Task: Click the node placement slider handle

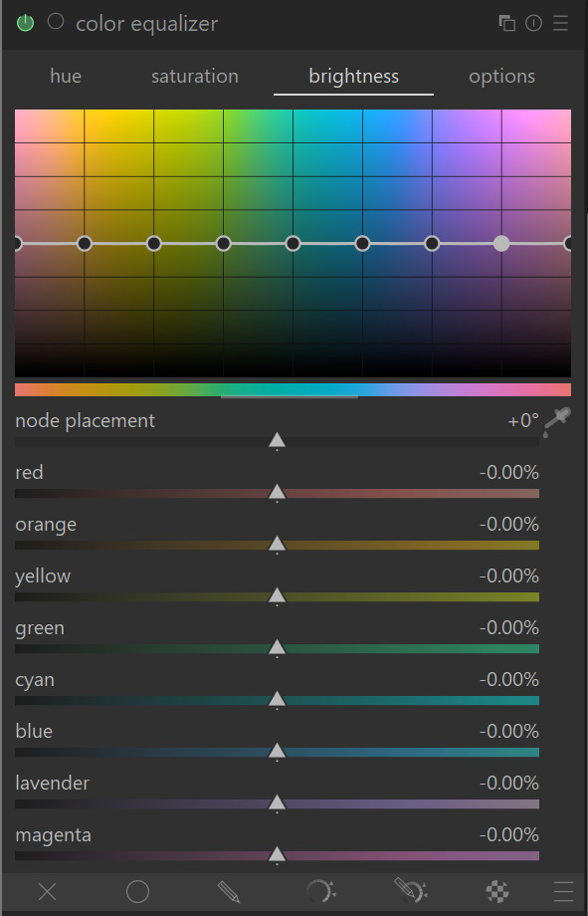Action: [277, 441]
